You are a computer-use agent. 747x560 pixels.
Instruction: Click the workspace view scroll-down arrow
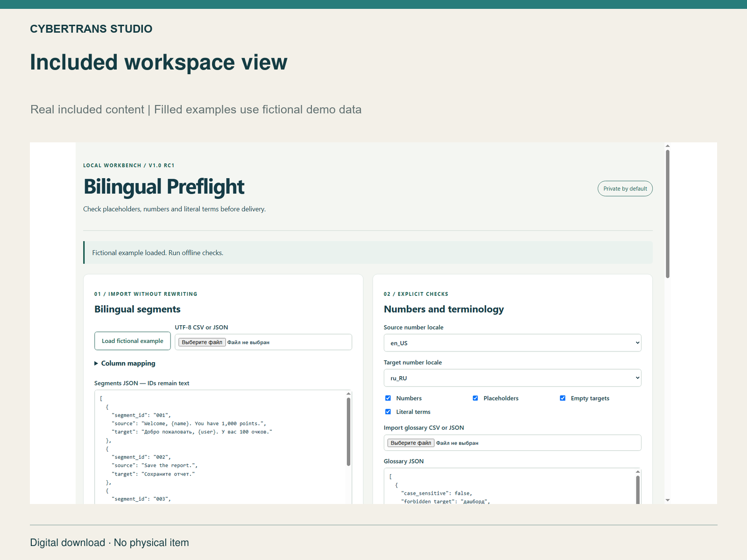[x=668, y=500]
